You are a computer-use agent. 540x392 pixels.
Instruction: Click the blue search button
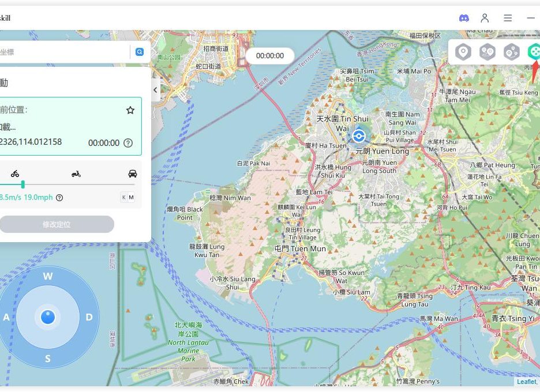click(x=139, y=52)
